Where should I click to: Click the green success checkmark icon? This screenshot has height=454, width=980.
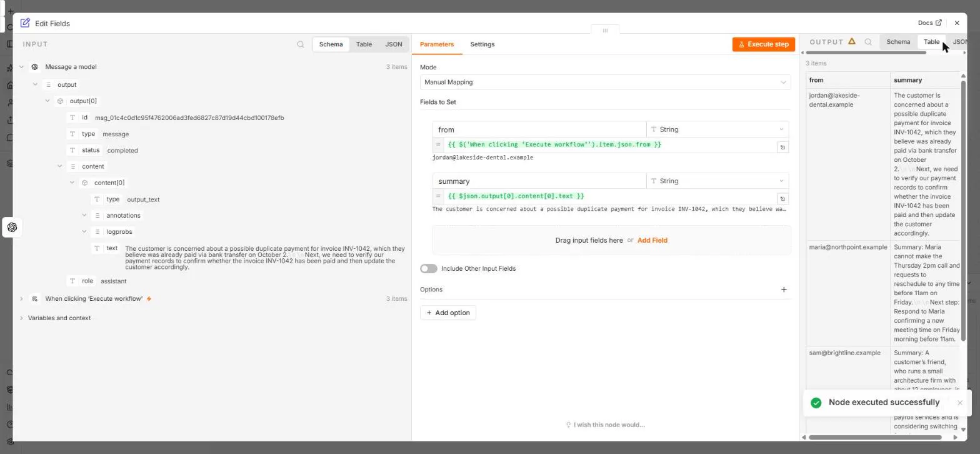coord(816,403)
